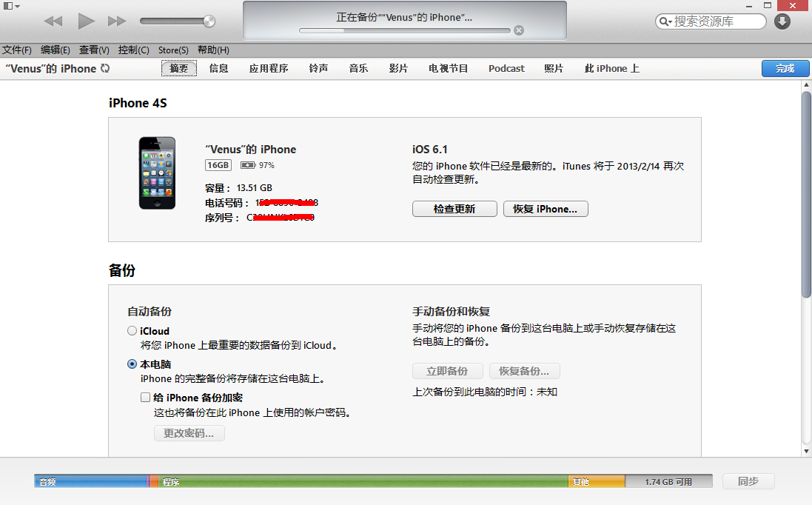This screenshot has height=505, width=812.
Task: Click the 检查更新 button
Action: click(454, 209)
